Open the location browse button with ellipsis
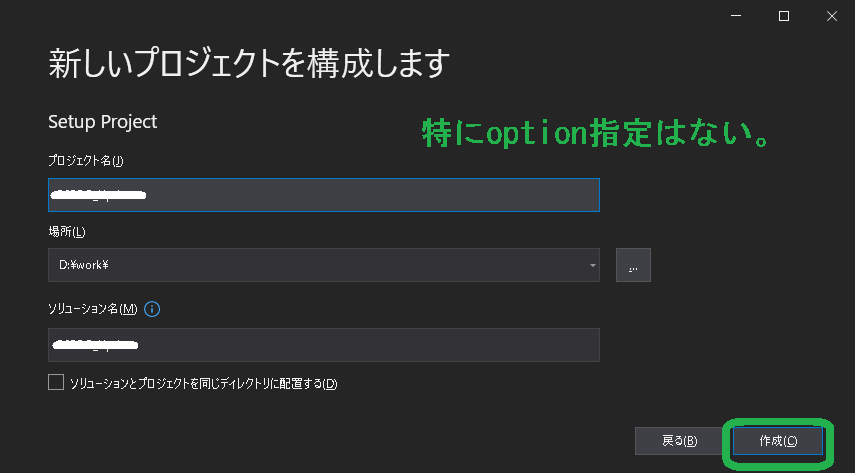Viewport: 855px width, 473px height. [633, 265]
